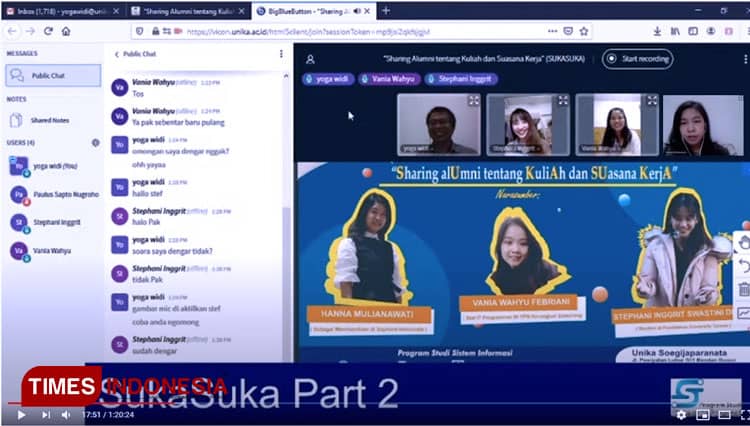This screenshot has height=426, width=750.
Task: Switch to the second Sharing Alumni browser tab
Action: pos(188,11)
